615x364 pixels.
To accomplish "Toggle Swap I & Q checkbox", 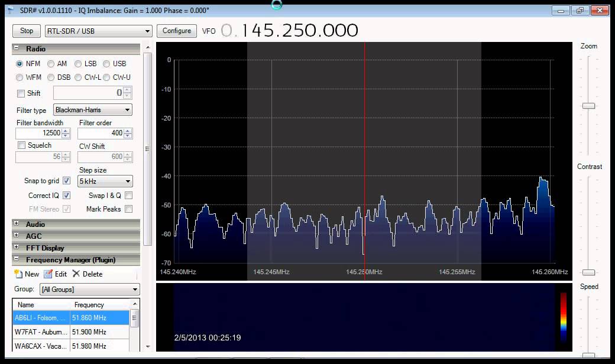I will [129, 195].
